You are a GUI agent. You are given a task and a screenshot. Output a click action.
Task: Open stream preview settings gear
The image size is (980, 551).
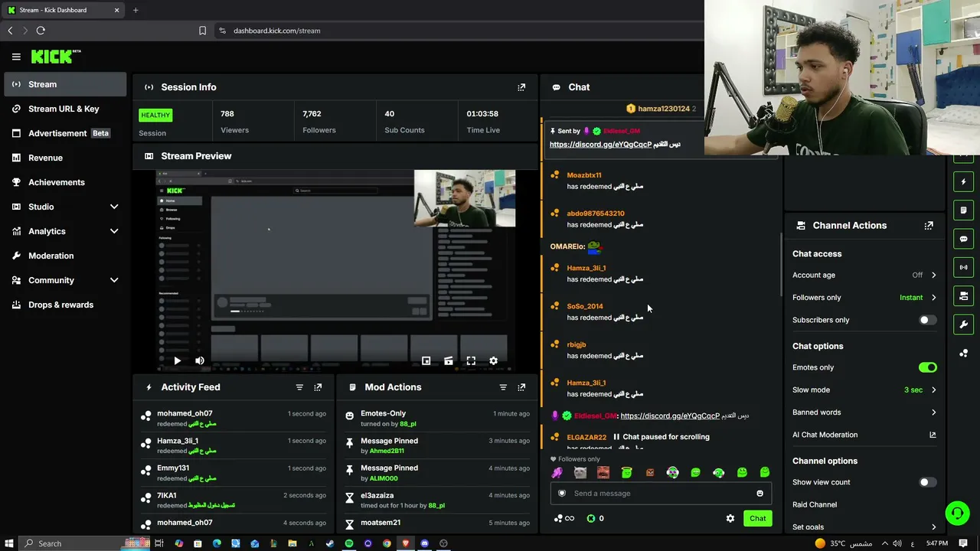[493, 360]
